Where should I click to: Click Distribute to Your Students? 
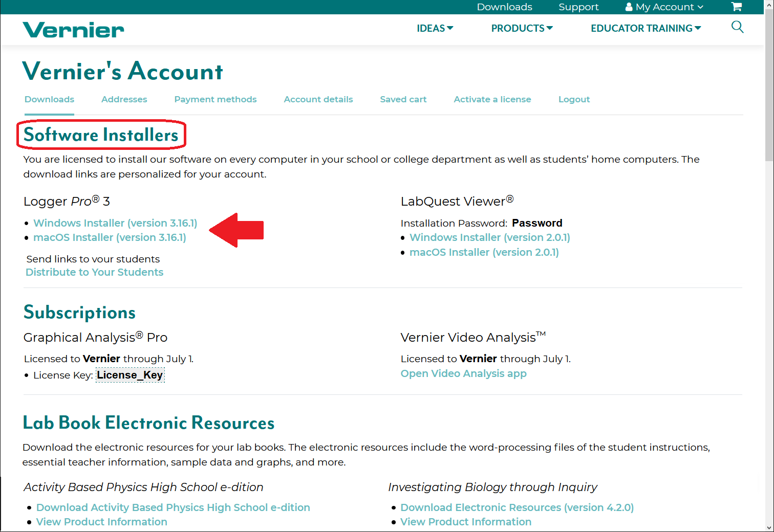point(94,272)
